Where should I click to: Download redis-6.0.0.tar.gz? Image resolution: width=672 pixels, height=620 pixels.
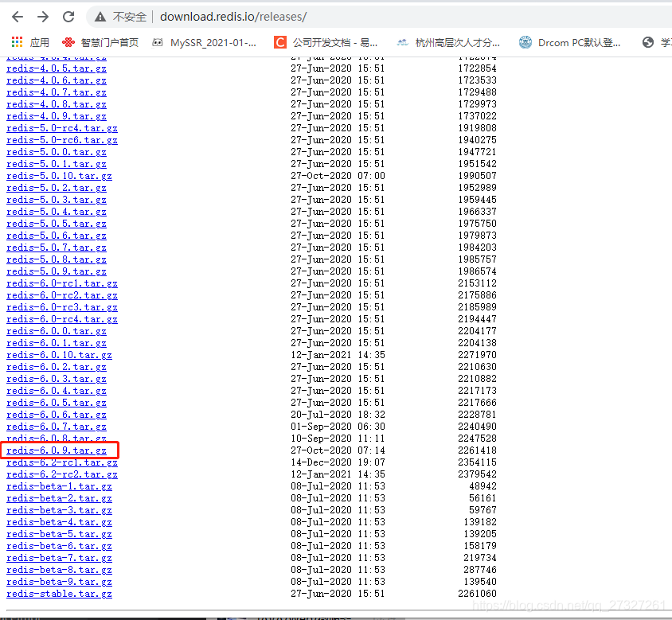tap(57, 331)
